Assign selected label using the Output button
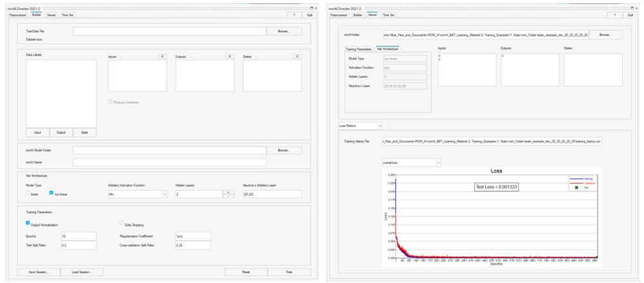Image resolution: width=644 pixels, height=283 pixels. pos(61,133)
